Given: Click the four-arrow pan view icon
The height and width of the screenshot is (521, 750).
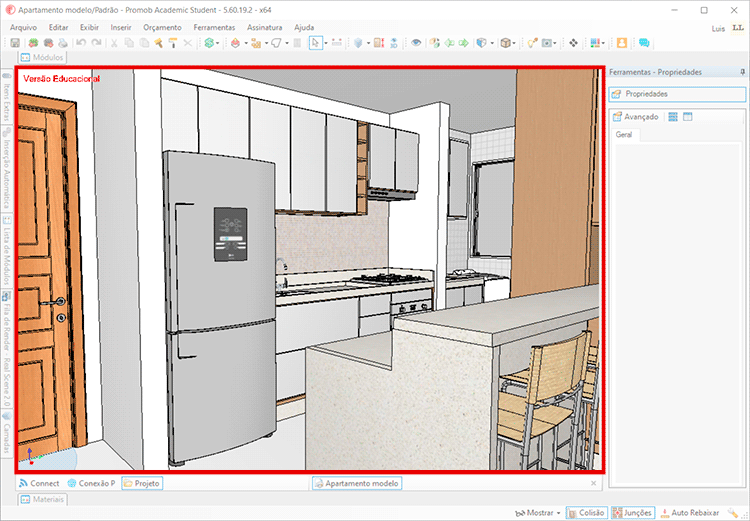Looking at the screenshot, I should click(573, 43).
